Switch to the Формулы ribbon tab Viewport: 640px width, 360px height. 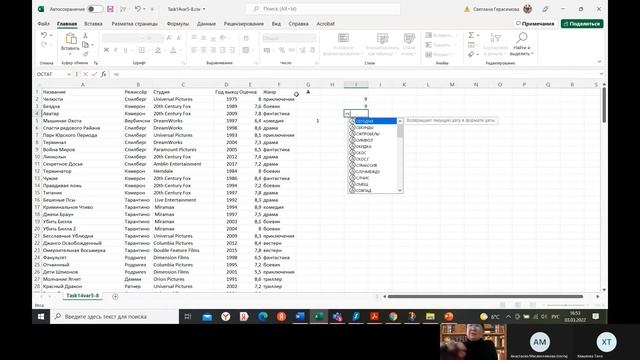click(178, 24)
